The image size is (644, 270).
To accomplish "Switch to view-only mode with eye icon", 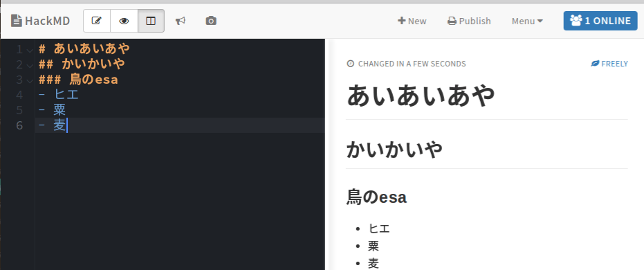I will click(124, 21).
